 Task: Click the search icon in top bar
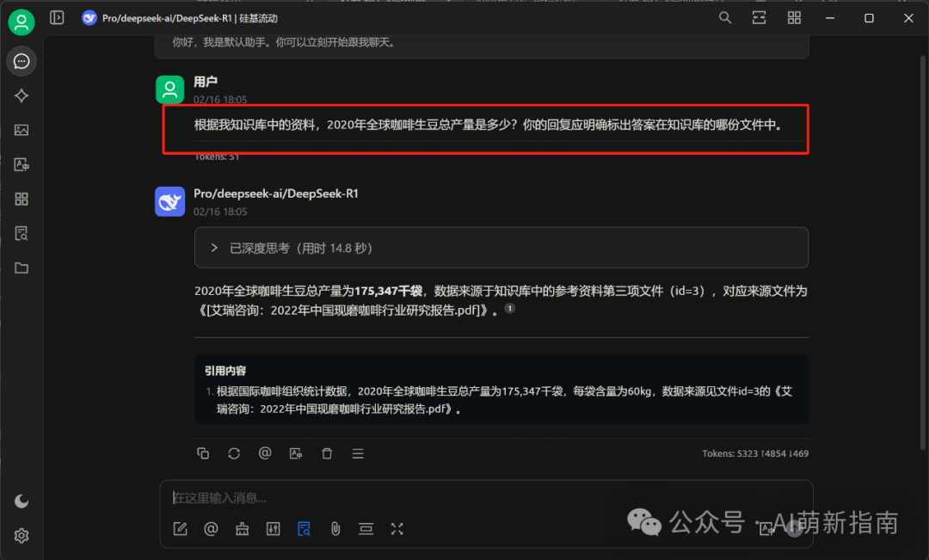(x=725, y=18)
